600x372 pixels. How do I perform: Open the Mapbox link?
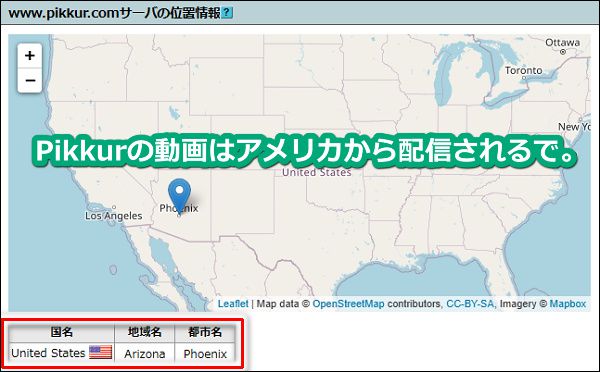tap(568, 304)
